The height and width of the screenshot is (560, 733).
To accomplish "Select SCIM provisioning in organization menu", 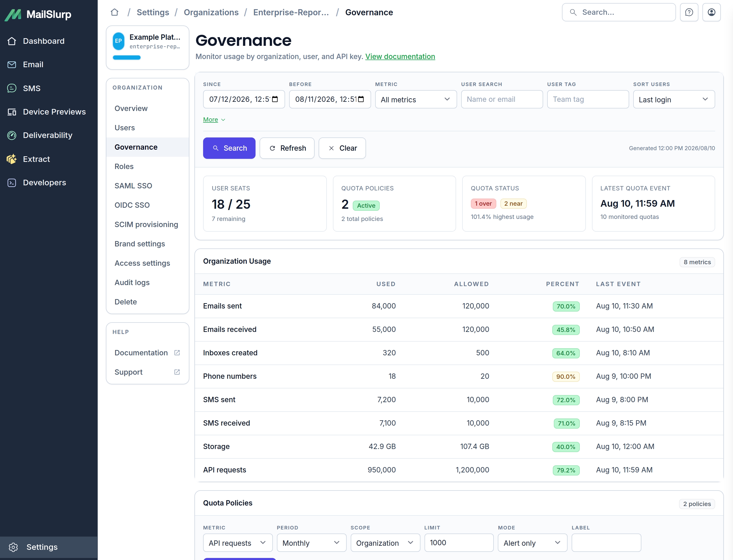I will coord(147,224).
